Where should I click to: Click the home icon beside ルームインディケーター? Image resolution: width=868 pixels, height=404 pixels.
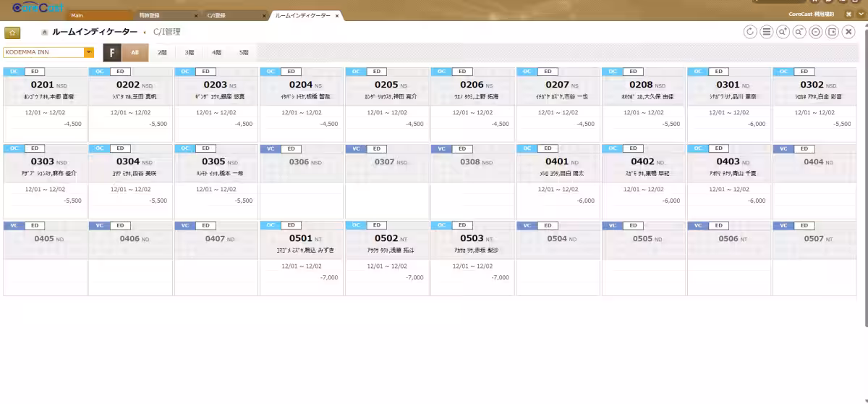[x=45, y=33]
